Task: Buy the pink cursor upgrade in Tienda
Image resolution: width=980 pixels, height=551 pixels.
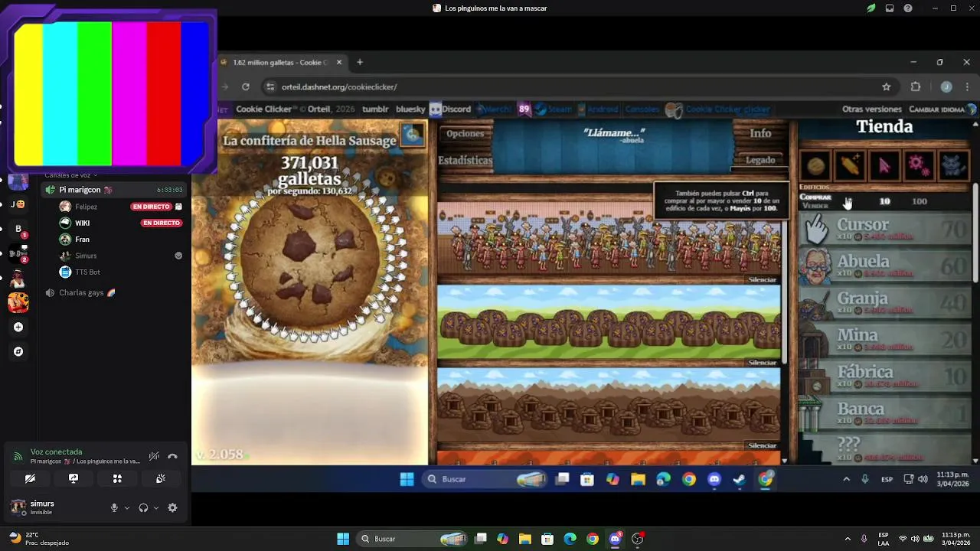Action: [884, 165]
